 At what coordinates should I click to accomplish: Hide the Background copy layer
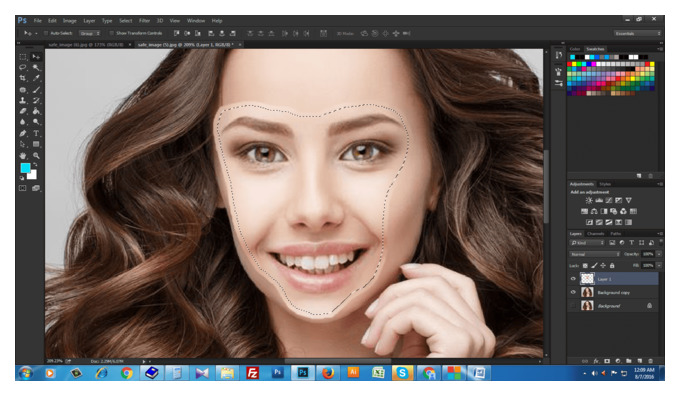[573, 292]
